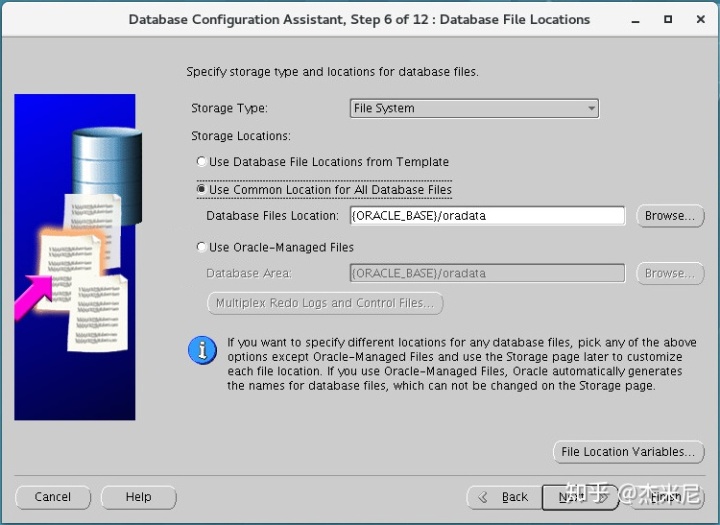Open File Location Variables dialog
The height and width of the screenshot is (525, 720).
(x=629, y=452)
